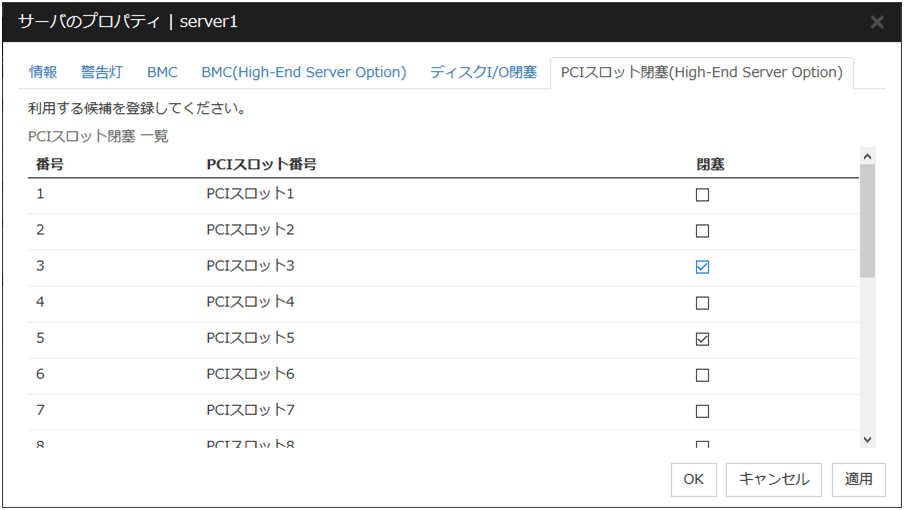
Task: Click the キャンセル button
Action: (x=774, y=479)
